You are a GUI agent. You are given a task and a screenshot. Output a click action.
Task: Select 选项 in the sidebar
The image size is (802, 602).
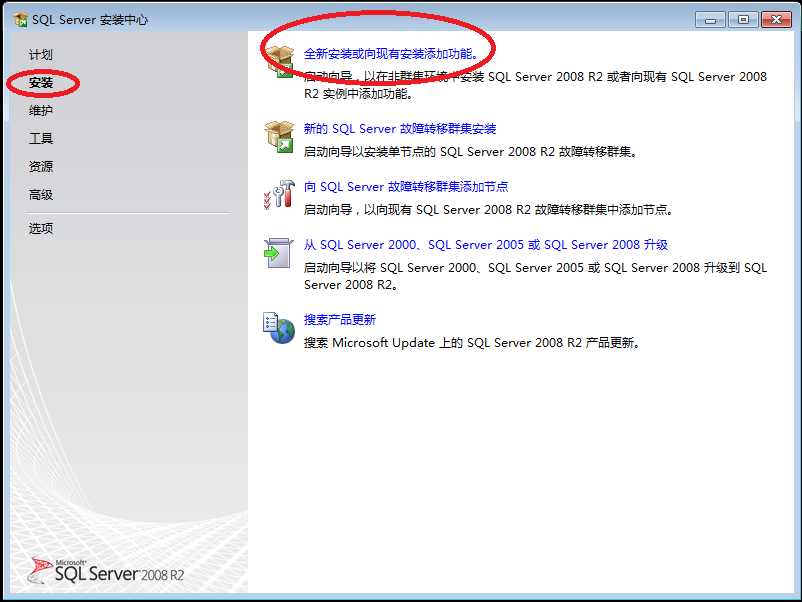pos(40,228)
